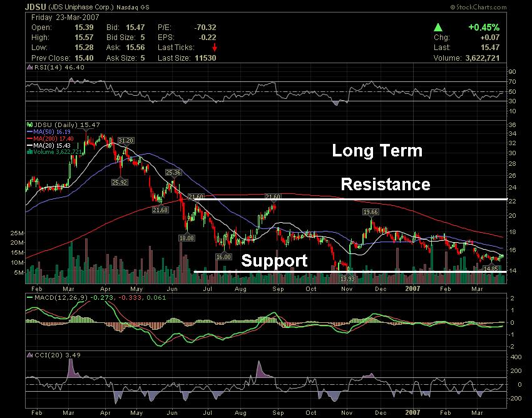
Task: Click the date Friday 23-Mar-2007
Action: coord(65,18)
